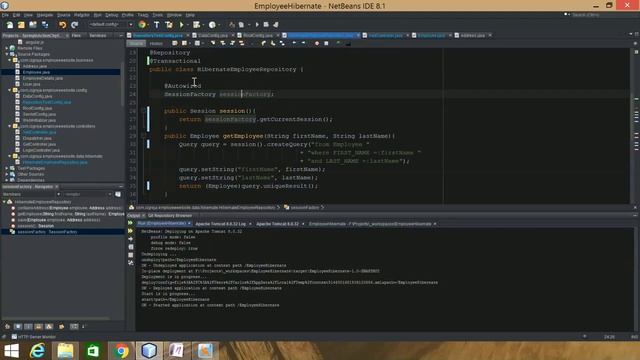The image size is (640, 360).
Task: Open Google Chrome from the taskbar
Action: (x=121, y=351)
